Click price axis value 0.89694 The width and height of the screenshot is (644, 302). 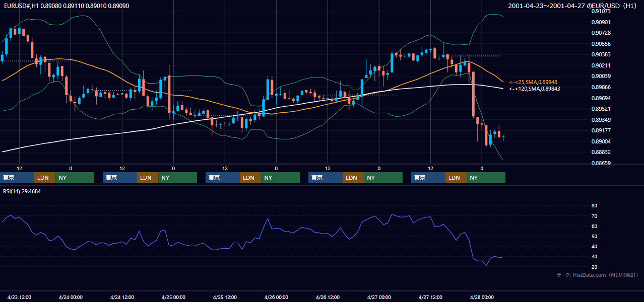(x=601, y=98)
